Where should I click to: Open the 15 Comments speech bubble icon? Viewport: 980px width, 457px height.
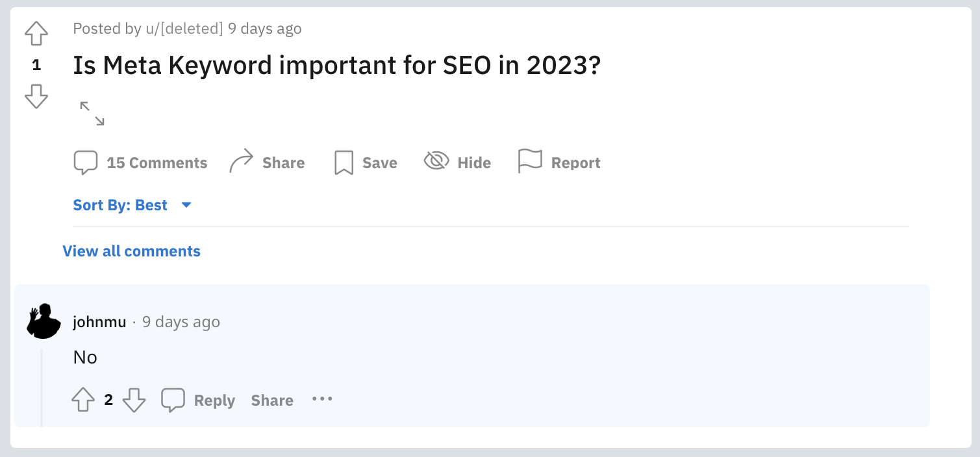tap(86, 162)
